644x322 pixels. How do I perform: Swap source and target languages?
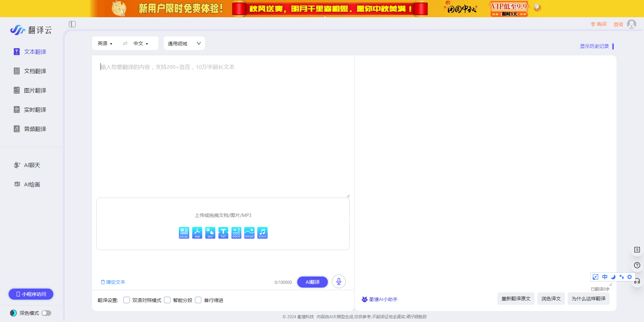tap(125, 43)
